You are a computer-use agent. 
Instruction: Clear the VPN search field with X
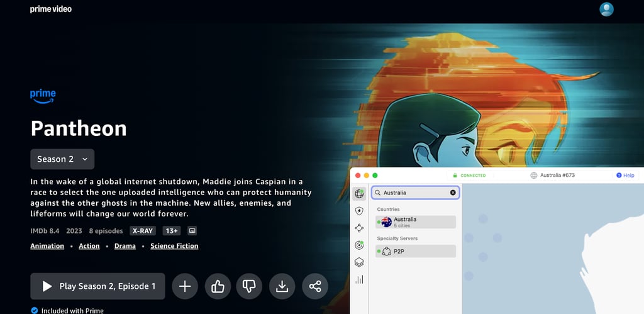pyautogui.click(x=453, y=193)
